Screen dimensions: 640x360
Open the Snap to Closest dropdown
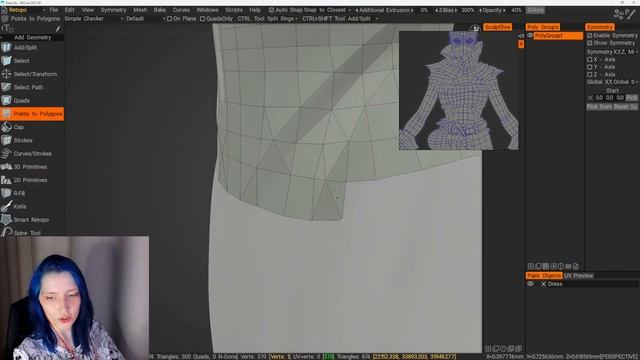[328, 10]
